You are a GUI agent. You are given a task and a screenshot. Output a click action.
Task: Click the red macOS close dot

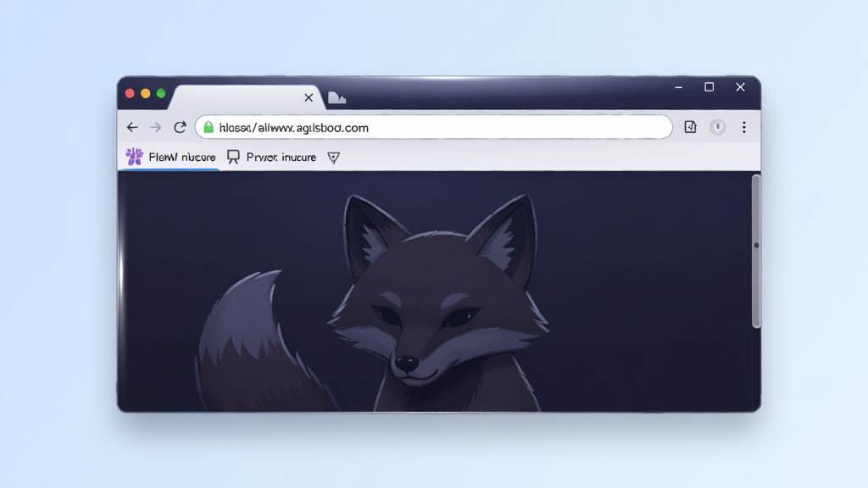(130, 93)
